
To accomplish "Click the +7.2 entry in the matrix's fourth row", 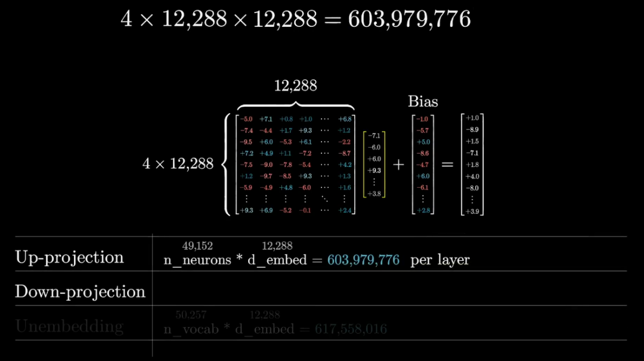I will tap(246, 153).
